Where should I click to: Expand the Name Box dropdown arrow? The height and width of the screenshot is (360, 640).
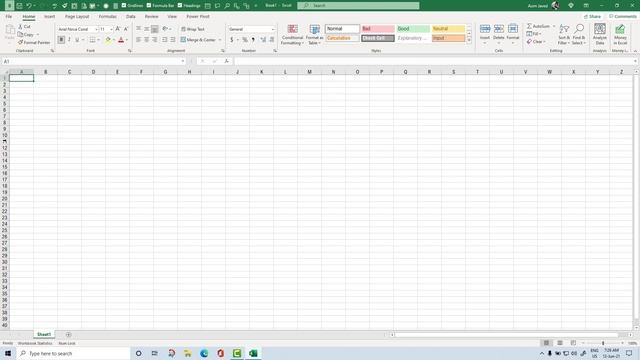182,61
